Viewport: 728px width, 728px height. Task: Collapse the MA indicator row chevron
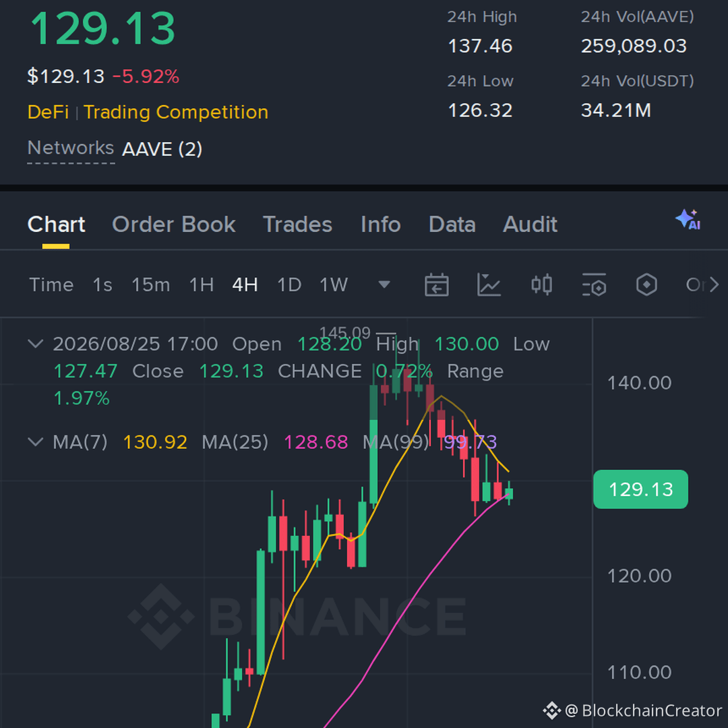[36, 442]
